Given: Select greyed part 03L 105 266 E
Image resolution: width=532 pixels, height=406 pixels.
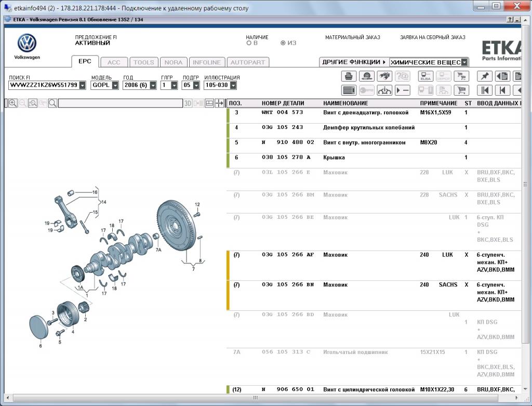Looking at the screenshot, I should tap(374, 179).
